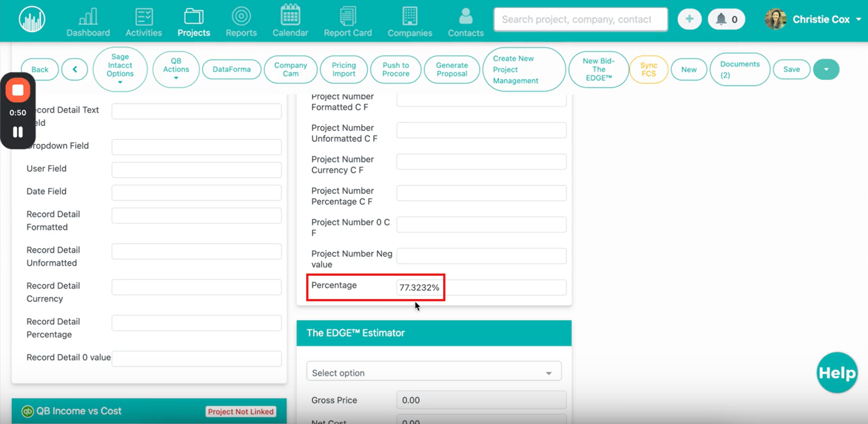Switch to the Projects tab
This screenshot has height=424, width=868.
pyautogui.click(x=194, y=21)
